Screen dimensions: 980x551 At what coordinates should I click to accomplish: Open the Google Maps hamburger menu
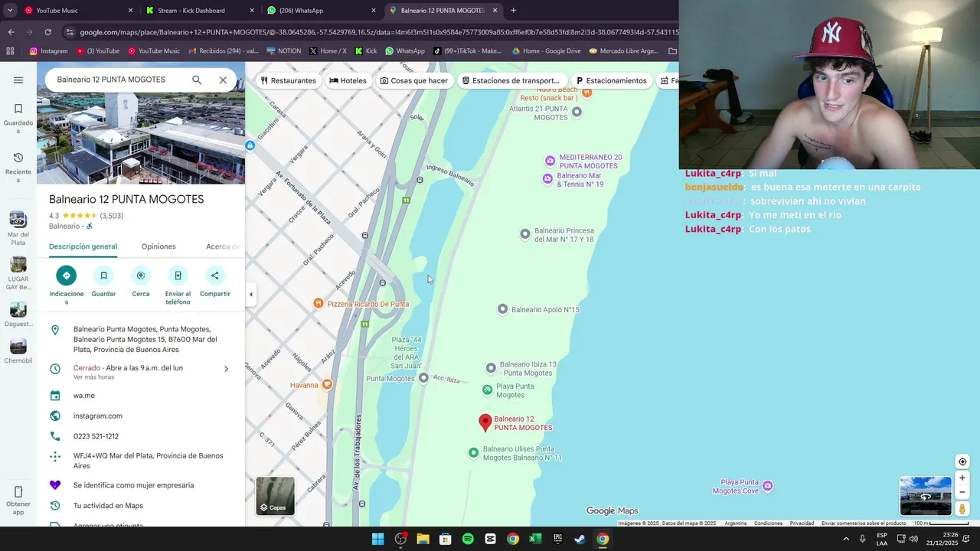[18, 80]
